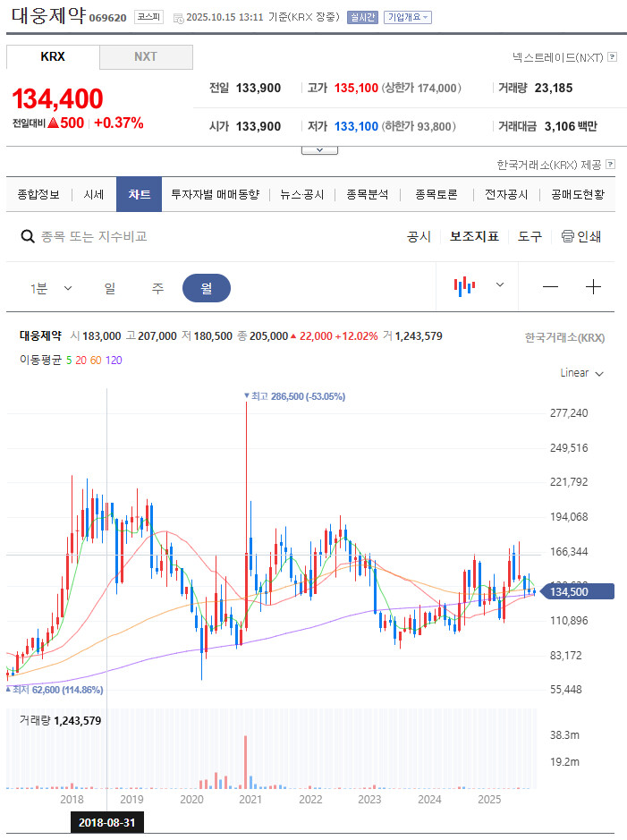627x840 pixels.
Task: Click the 최저 62,600 low marker
Action: click(55, 690)
